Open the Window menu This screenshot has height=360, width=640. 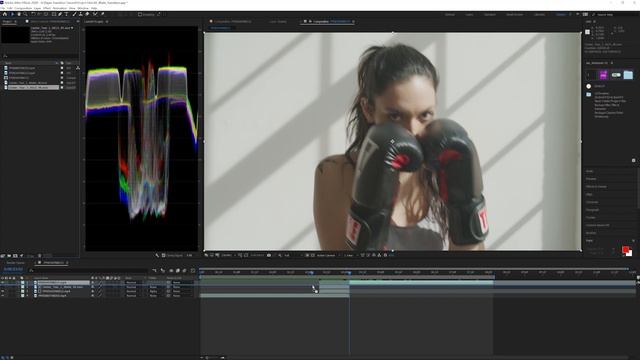pos(83,8)
